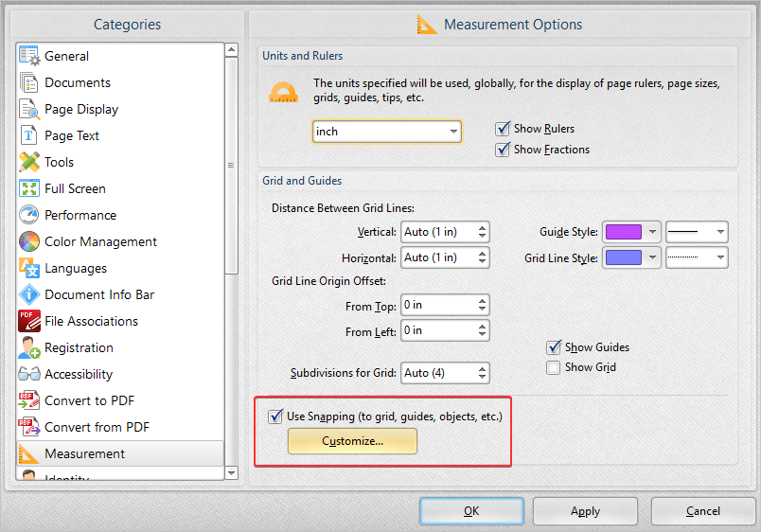761x532 pixels.
Task: Click the Performance gauge icon
Action: (x=29, y=215)
